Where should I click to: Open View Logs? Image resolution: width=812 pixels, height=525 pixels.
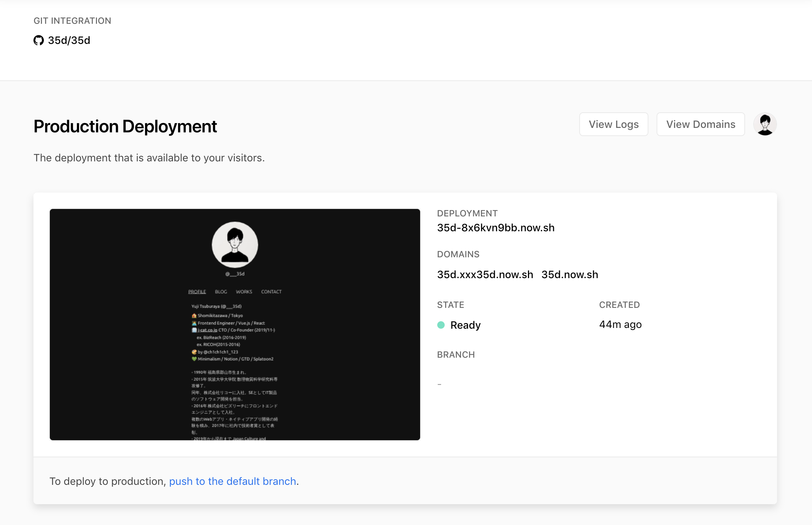pos(613,124)
